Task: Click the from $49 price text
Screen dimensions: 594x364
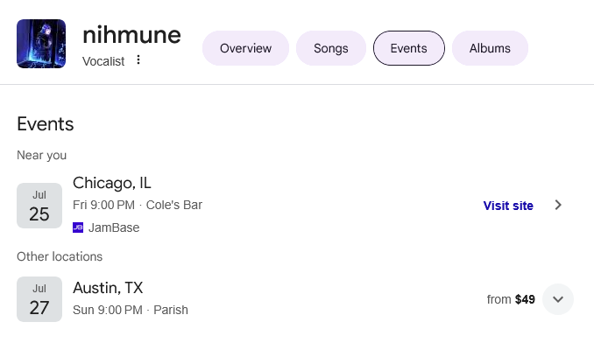Action: click(x=511, y=299)
